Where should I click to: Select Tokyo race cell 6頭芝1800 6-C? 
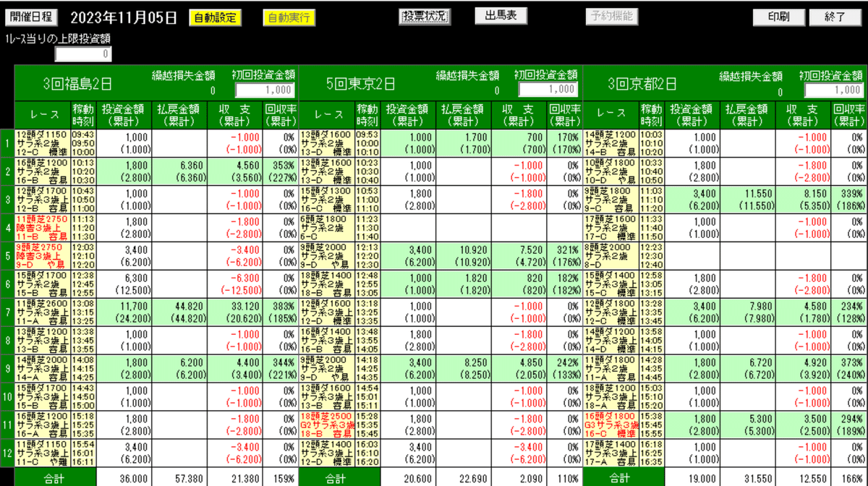pyautogui.click(x=326, y=227)
